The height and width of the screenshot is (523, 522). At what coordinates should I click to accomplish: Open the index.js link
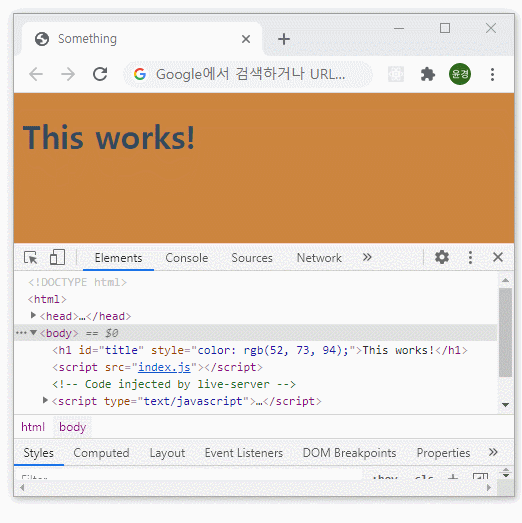click(164, 367)
